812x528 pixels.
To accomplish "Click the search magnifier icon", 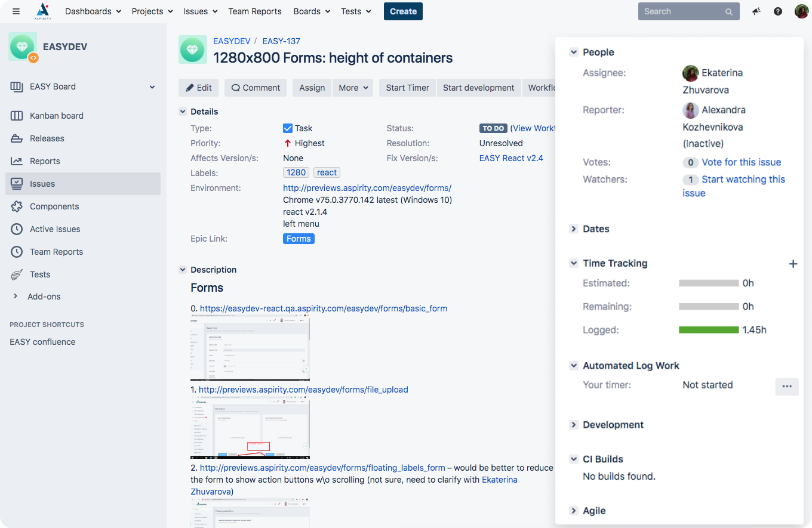I will pyautogui.click(x=729, y=11).
